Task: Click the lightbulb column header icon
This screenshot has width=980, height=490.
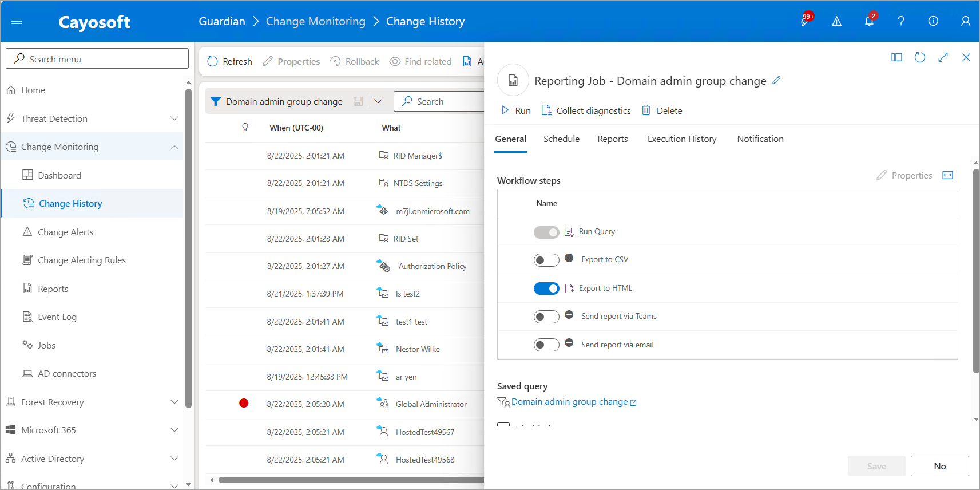Action: 245,128
